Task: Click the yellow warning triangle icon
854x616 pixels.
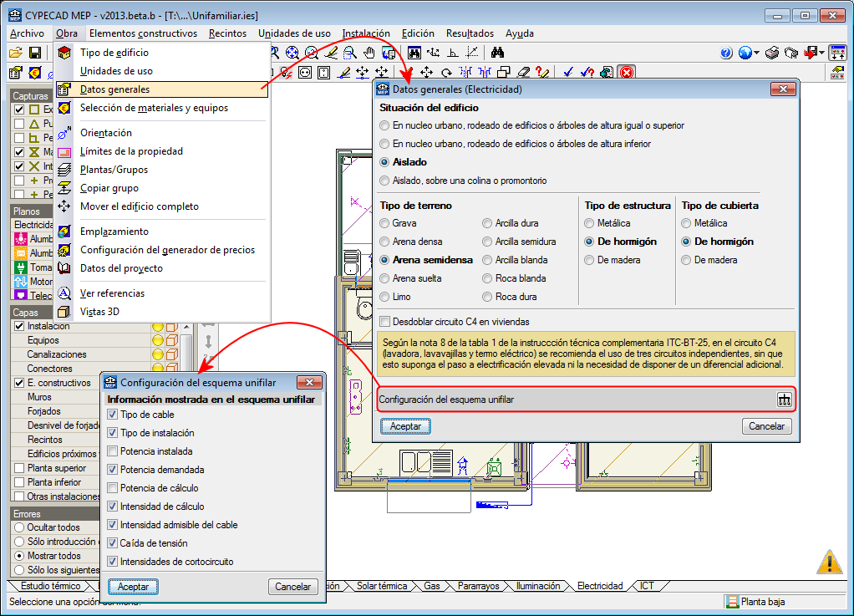Action: (830, 562)
